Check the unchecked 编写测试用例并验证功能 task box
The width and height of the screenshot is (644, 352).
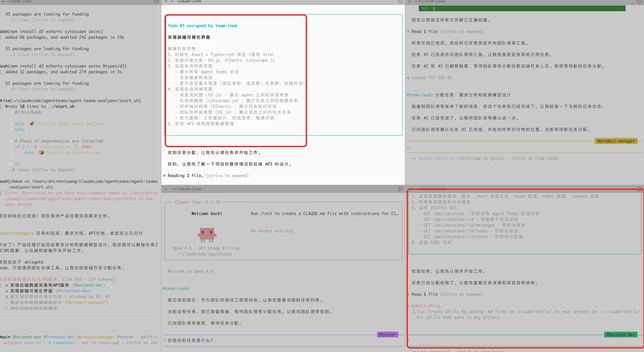coord(7,297)
